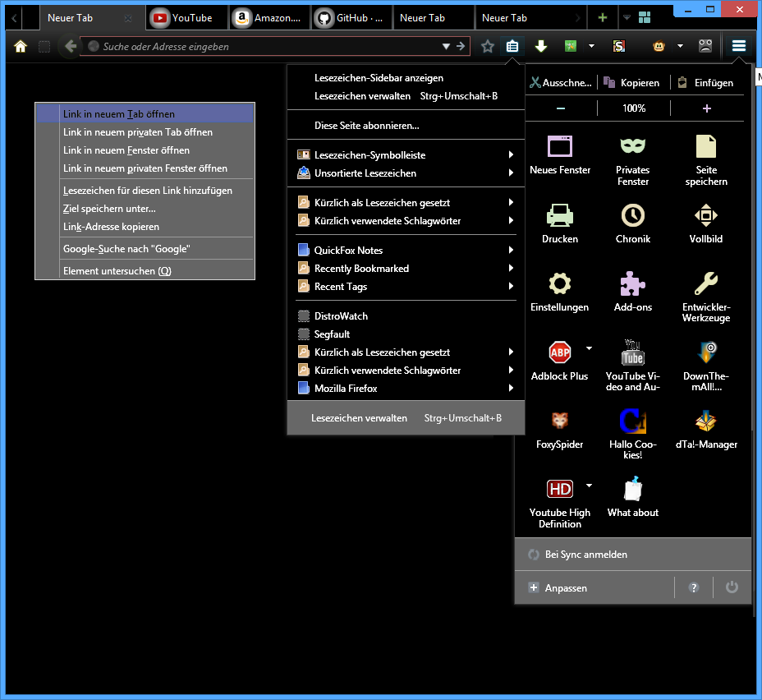Choose Link in neuem privaten Tab öffnen

tap(145, 132)
